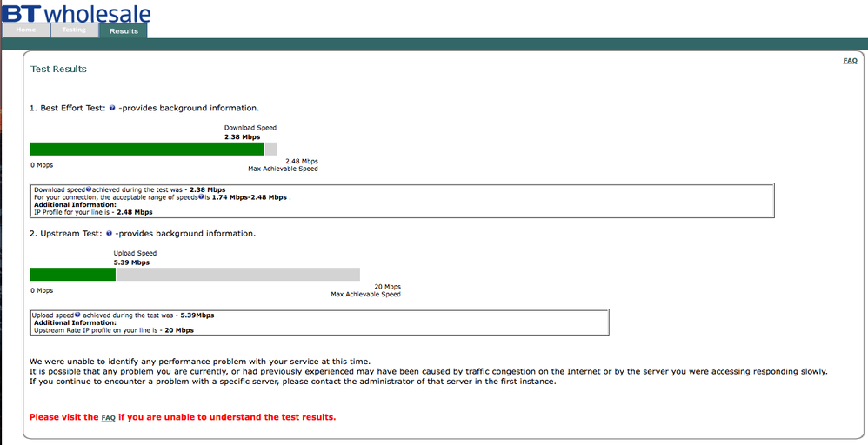This screenshot has height=445, width=868.
Task: Click help icon next to Upload speed text
Action: [x=77, y=315]
